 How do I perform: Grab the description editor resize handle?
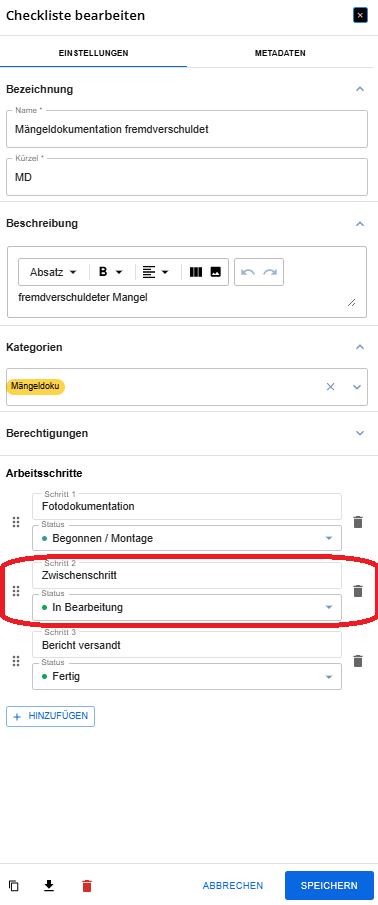point(351,302)
